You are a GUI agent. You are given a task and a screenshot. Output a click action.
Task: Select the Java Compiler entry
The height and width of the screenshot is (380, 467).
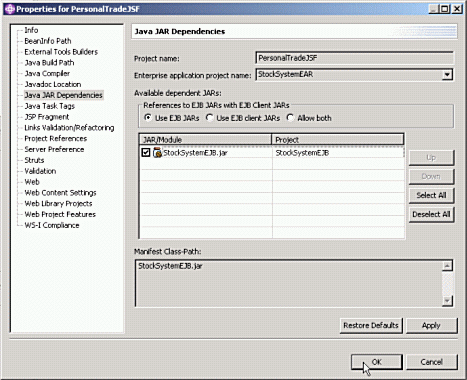(x=47, y=74)
